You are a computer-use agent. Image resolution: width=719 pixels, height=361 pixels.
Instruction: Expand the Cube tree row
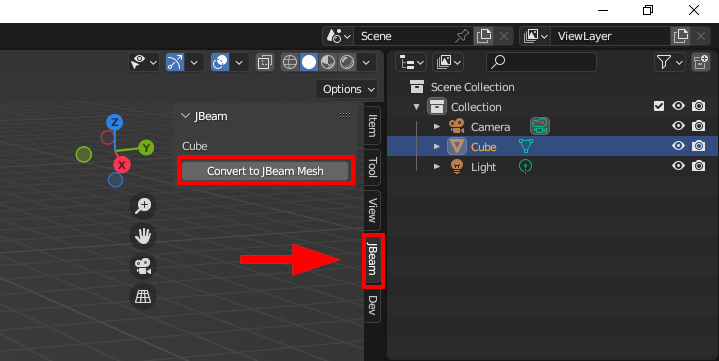point(437,146)
